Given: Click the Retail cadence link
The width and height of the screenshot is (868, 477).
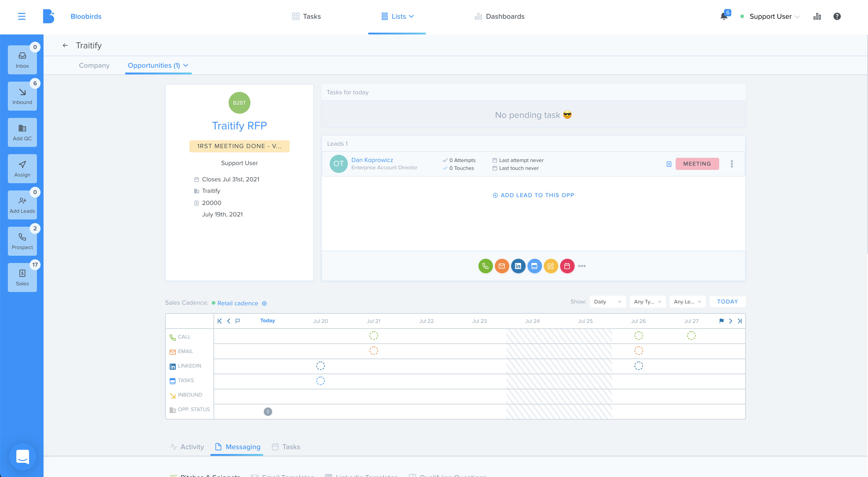Looking at the screenshot, I should coord(237,303).
